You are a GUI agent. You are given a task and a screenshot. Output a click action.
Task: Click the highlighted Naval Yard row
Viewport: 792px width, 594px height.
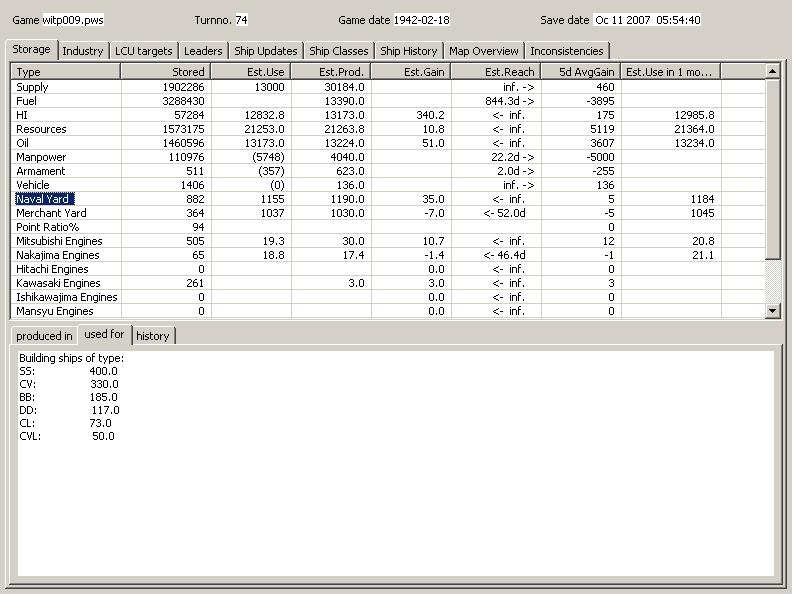point(388,199)
